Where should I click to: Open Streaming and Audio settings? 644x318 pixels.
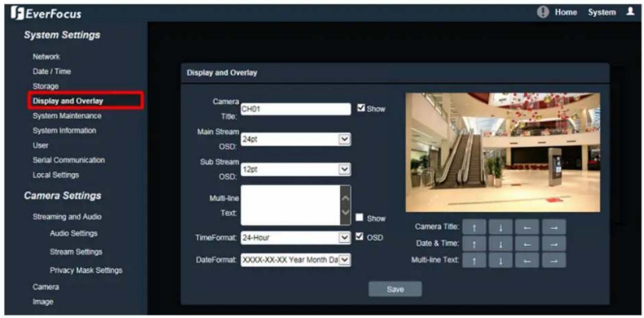click(67, 216)
